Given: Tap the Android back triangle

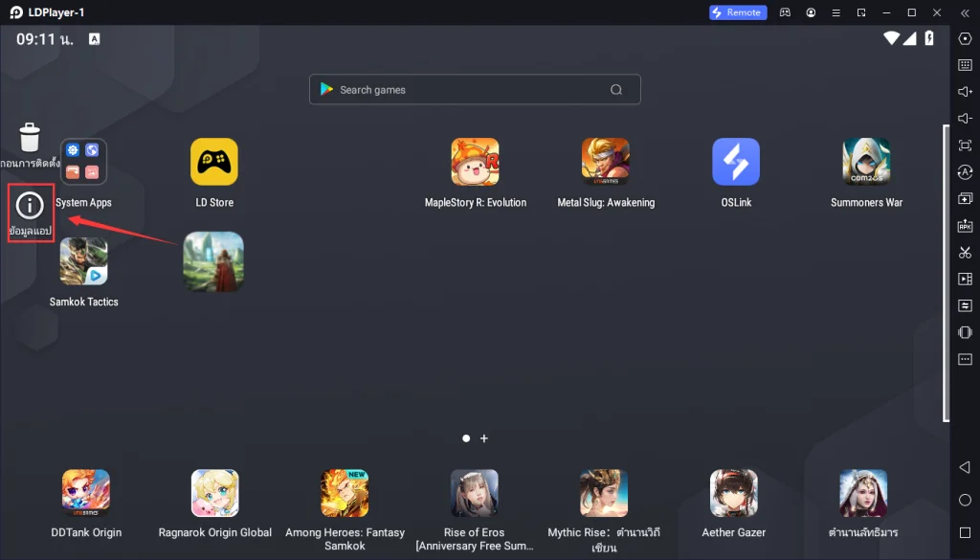Looking at the screenshot, I should 965,467.
